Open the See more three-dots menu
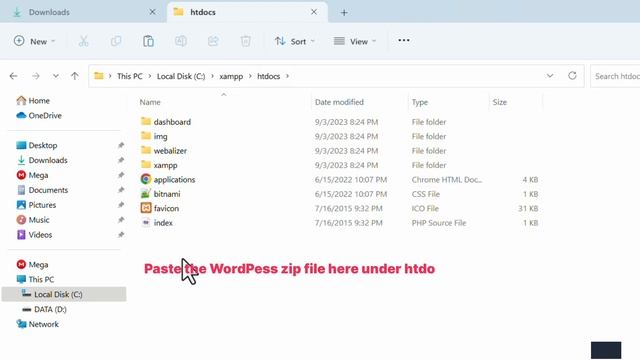 pyautogui.click(x=404, y=40)
